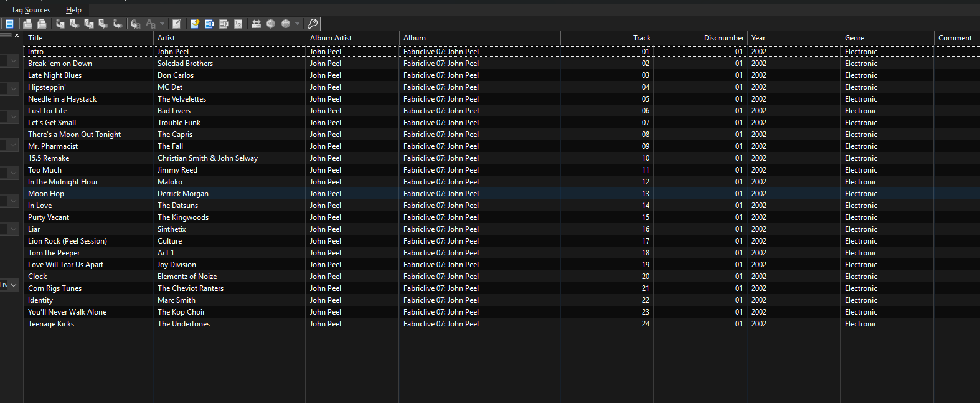Run the Text file - Tag converter icon

click(x=103, y=24)
